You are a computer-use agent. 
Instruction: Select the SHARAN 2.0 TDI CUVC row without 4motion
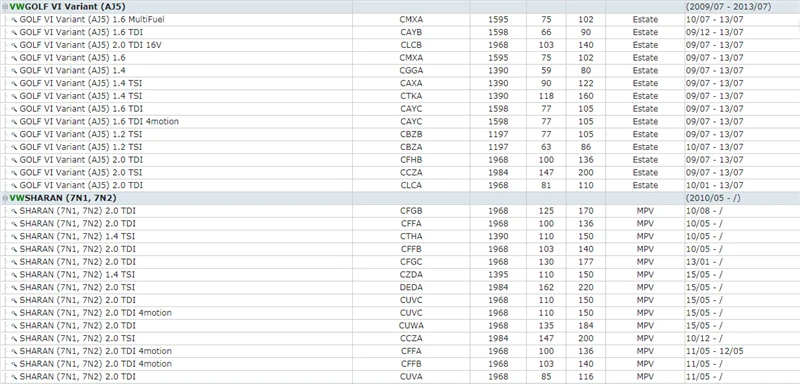point(78,300)
